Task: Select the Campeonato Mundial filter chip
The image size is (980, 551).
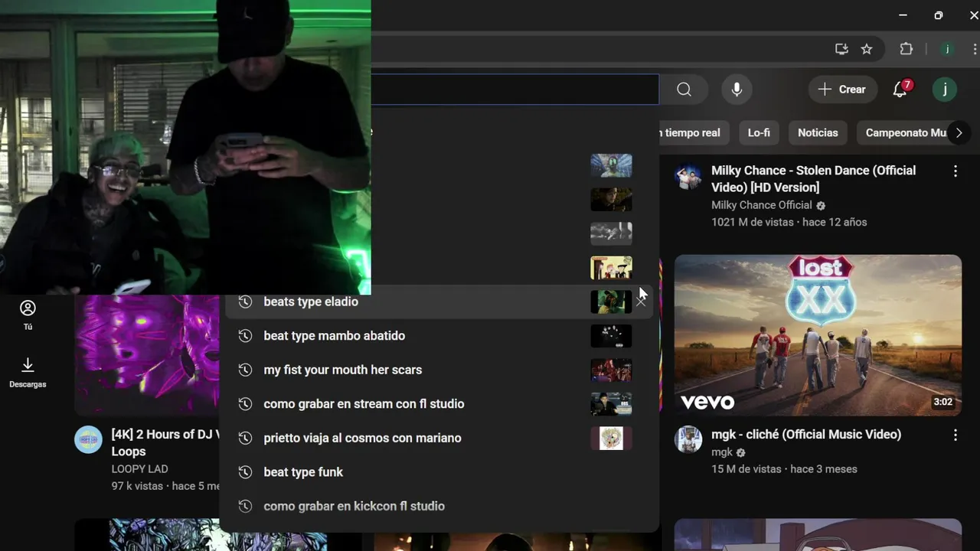Action: pos(906,132)
